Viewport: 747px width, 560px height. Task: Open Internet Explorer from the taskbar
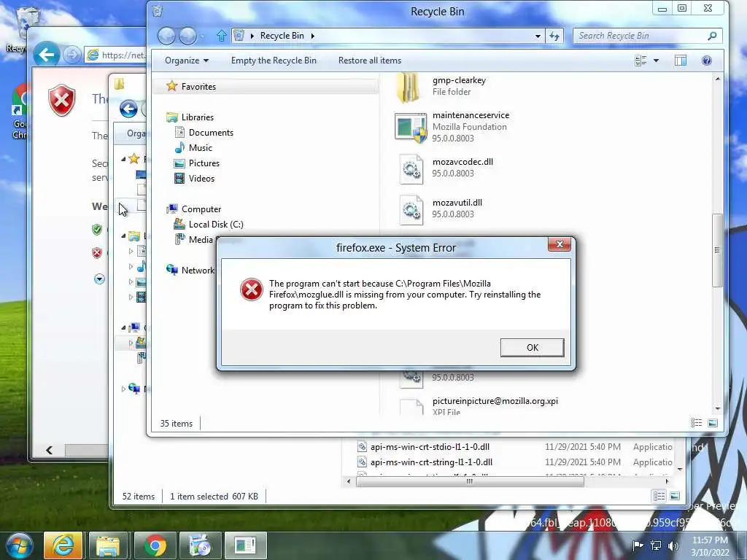[63, 545]
